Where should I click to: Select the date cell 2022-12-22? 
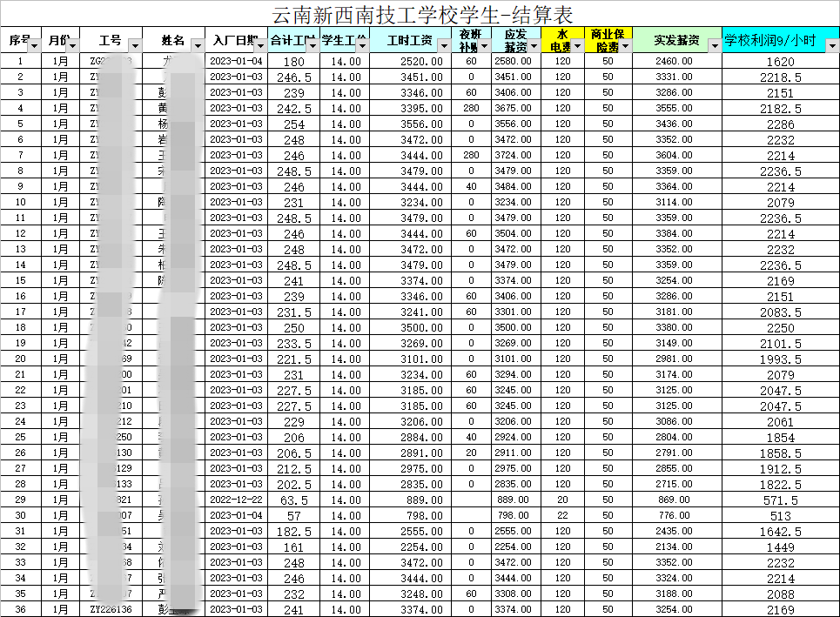(236, 500)
